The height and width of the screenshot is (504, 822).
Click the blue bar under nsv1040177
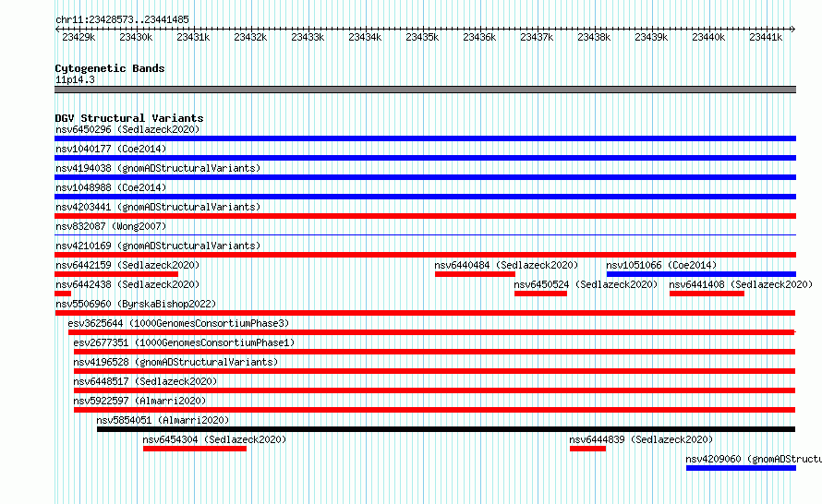425,158
